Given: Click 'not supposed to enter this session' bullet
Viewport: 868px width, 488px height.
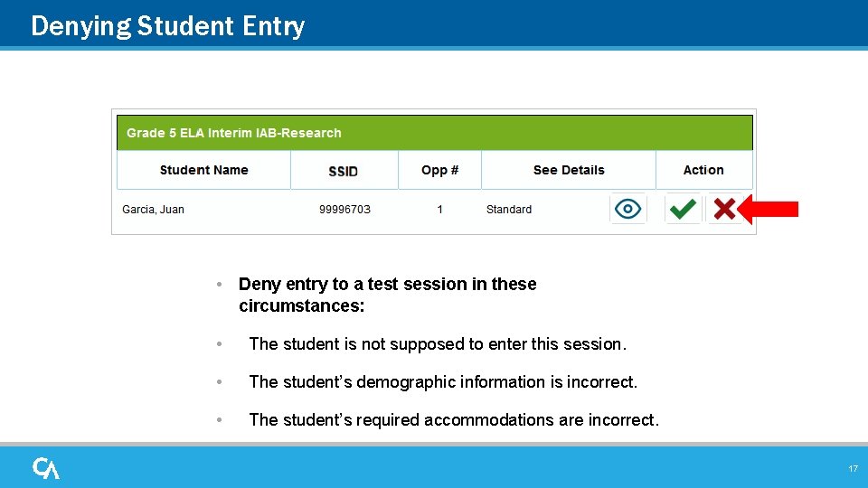Looking at the screenshot, I should pos(437,344).
